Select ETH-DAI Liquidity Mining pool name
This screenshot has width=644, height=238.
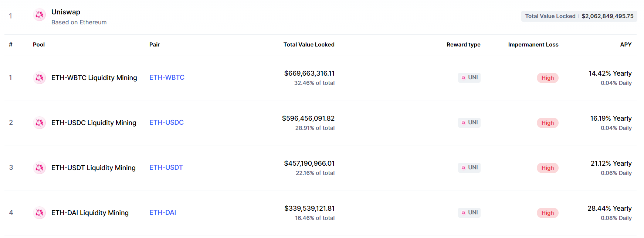pyautogui.click(x=90, y=213)
